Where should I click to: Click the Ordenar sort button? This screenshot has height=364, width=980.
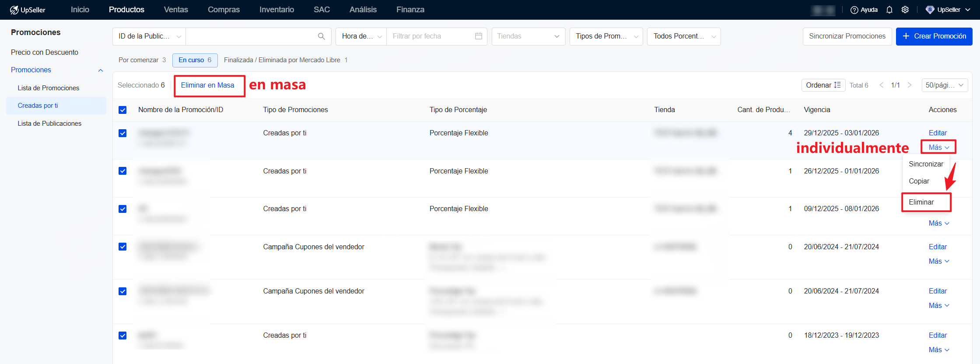pyautogui.click(x=823, y=85)
